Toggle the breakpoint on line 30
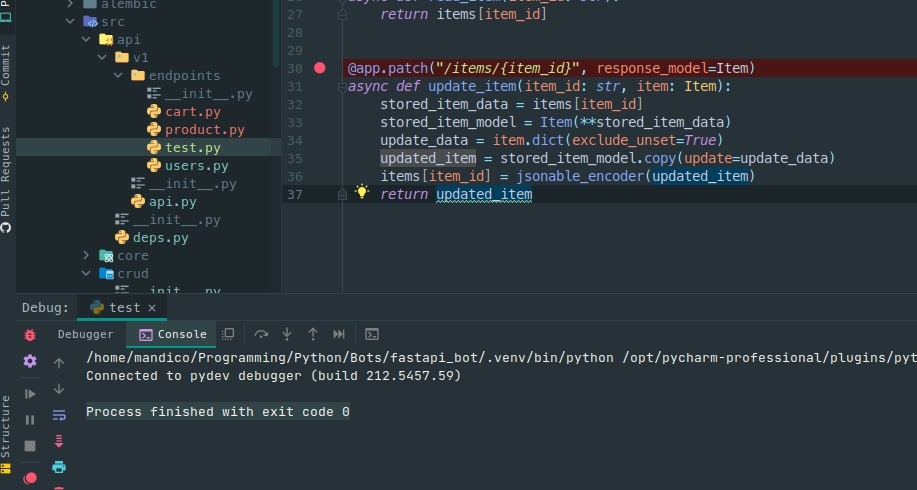The width and height of the screenshot is (917, 490). [320, 68]
